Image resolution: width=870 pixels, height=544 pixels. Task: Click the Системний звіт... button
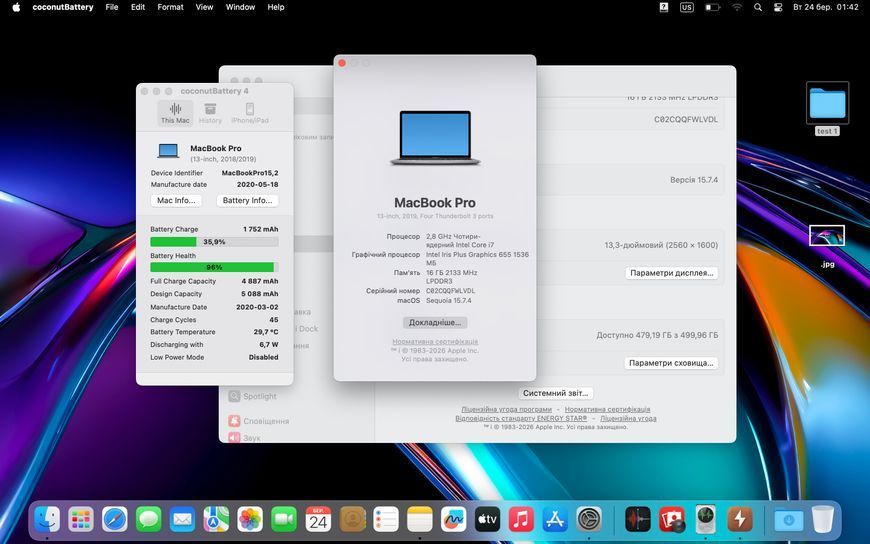[555, 393]
